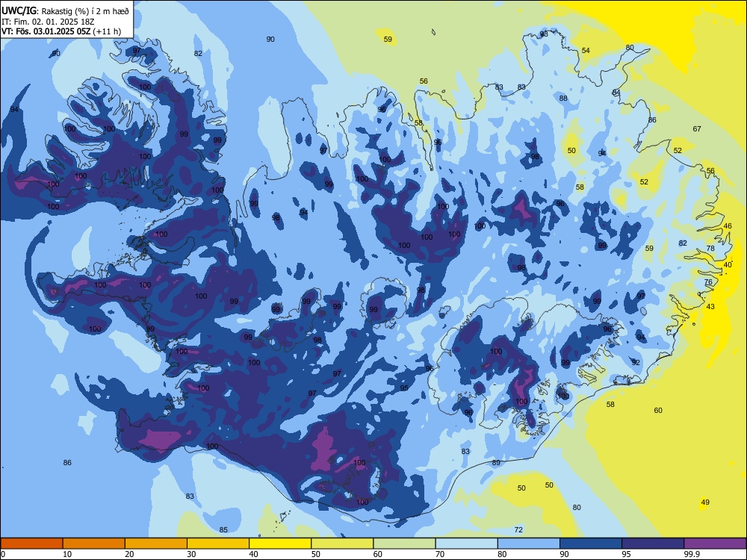Screen dimensions: 747x560
Task: Click the map value '85' off the southwest
Action: [223, 529]
